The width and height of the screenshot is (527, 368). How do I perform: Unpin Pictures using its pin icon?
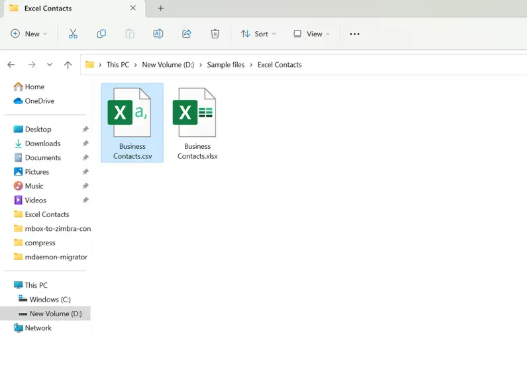point(86,172)
